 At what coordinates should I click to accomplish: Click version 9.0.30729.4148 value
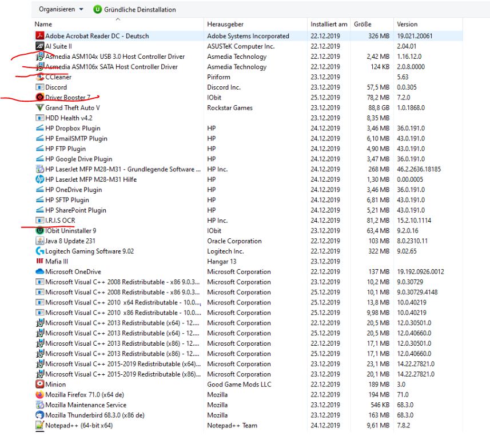[x=417, y=292]
